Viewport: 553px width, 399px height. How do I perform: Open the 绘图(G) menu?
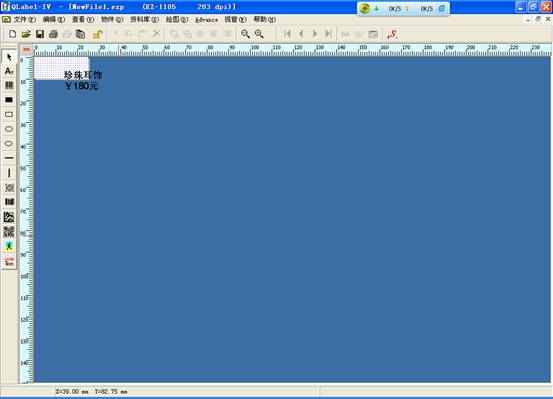pyautogui.click(x=177, y=19)
